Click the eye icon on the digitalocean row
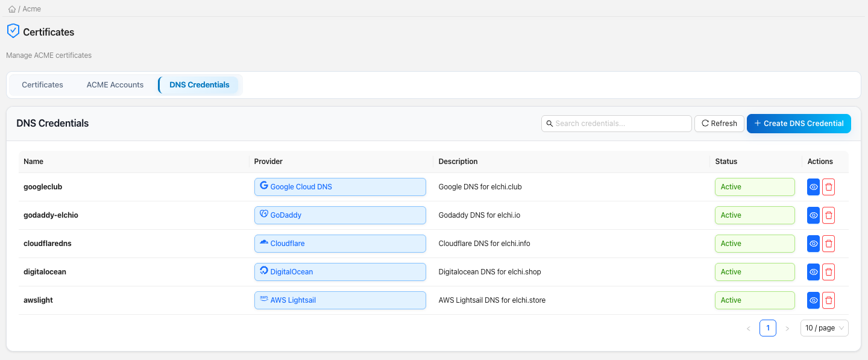Screen dimensions: 868x360 [813, 272]
